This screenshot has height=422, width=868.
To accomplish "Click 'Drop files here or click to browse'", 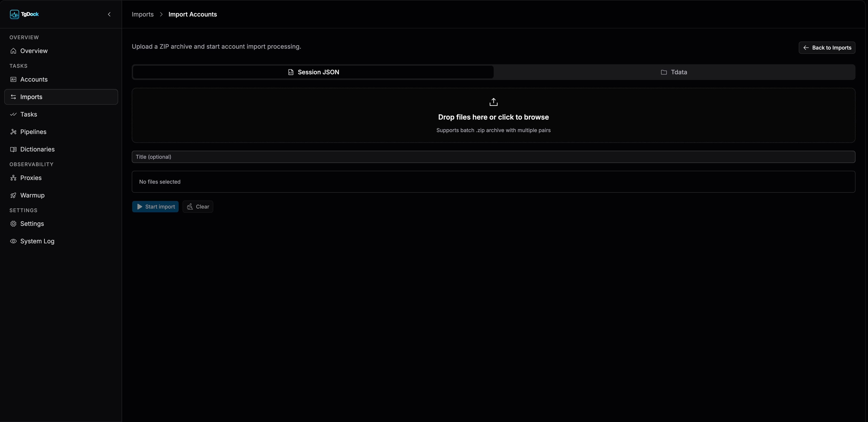I will coord(494,117).
